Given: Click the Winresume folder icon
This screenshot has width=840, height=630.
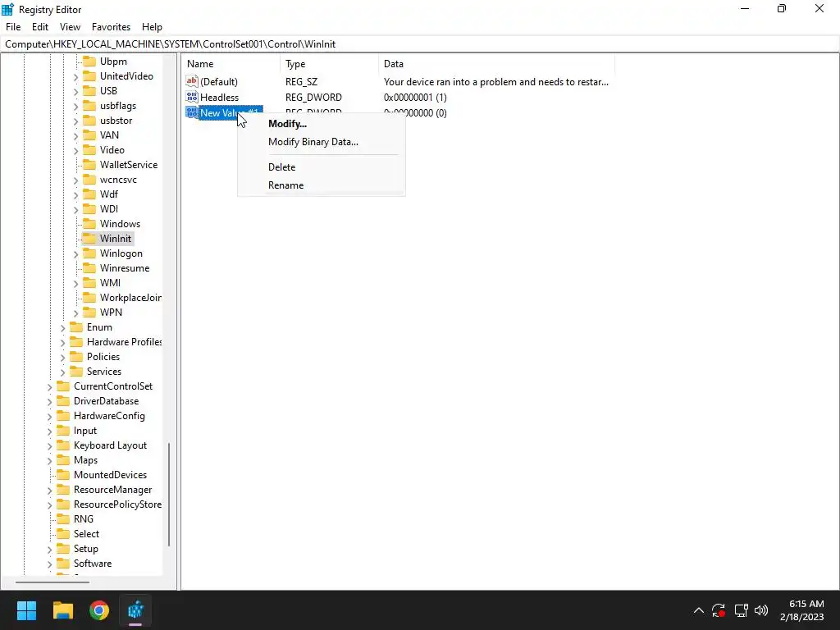Looking at the screenshot, I should coord(89,268).
